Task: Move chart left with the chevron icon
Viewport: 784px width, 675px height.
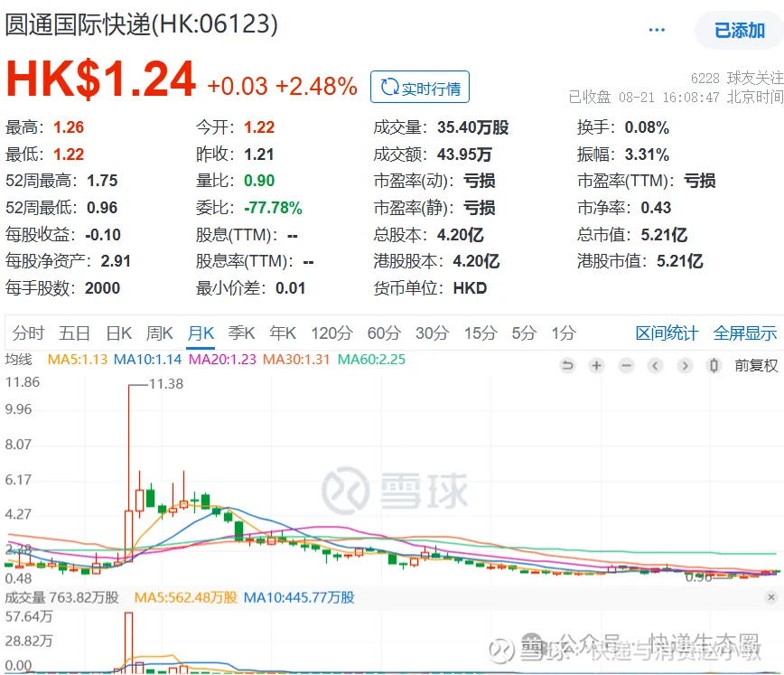Action: tap(655, 366)
